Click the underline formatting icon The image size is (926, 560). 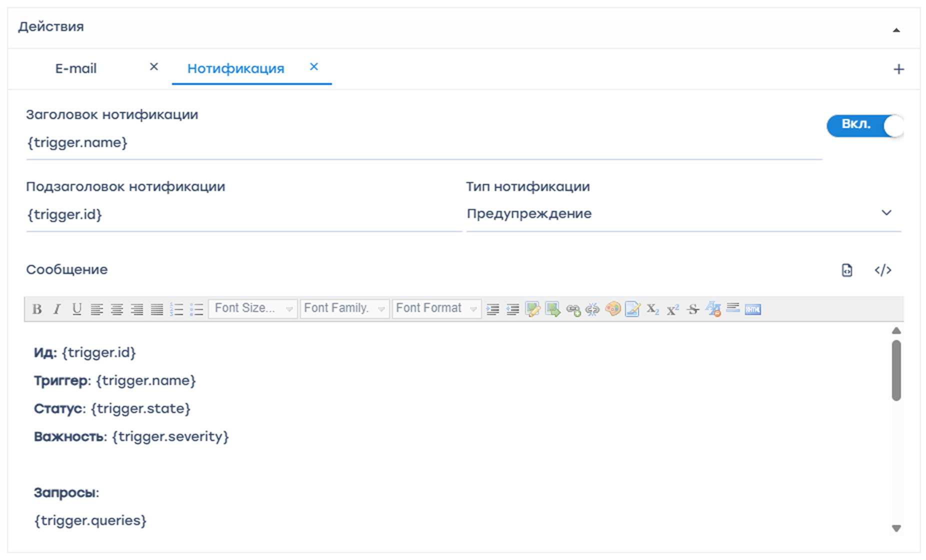click(x=76, y=309)
